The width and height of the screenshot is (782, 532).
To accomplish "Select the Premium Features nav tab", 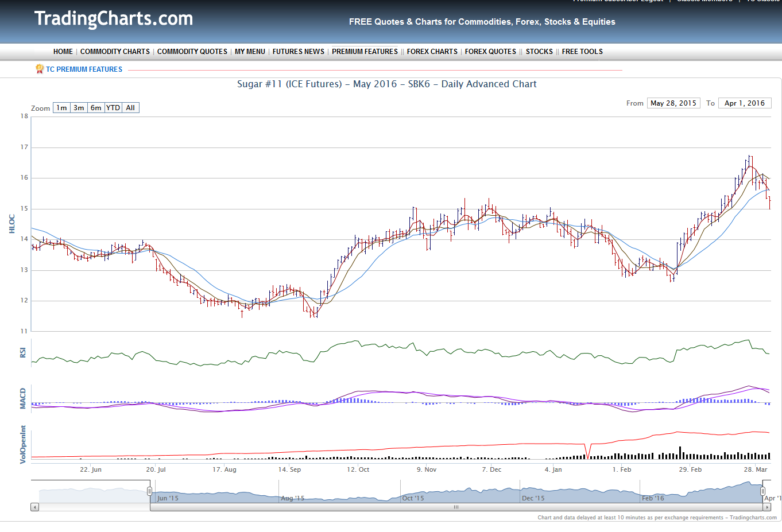I will click(365, 52).
